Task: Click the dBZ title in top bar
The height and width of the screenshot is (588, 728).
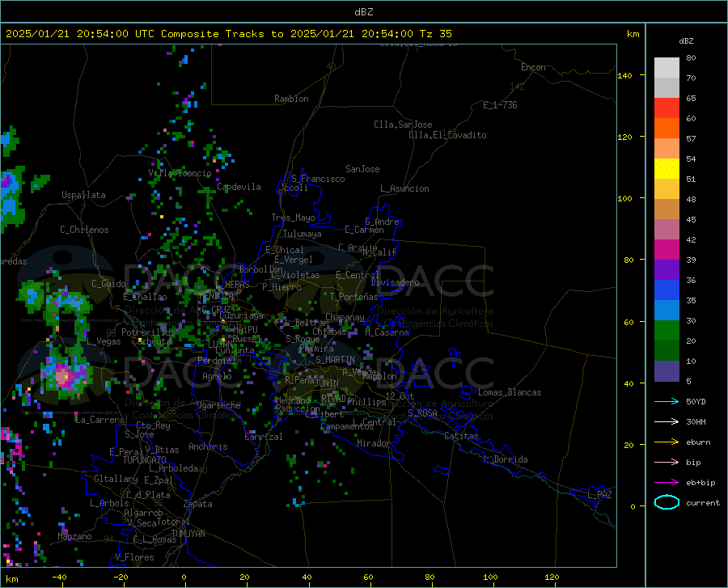Action: 363,12
